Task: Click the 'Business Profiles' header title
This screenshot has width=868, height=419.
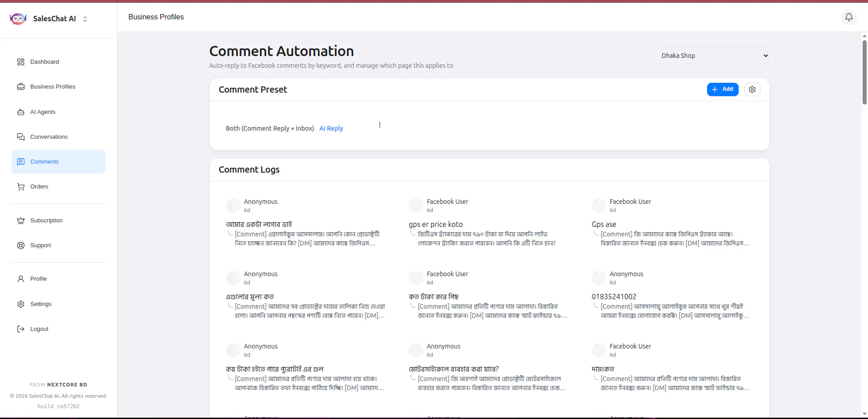Action: pyautogui.click(x=156, y=17)
